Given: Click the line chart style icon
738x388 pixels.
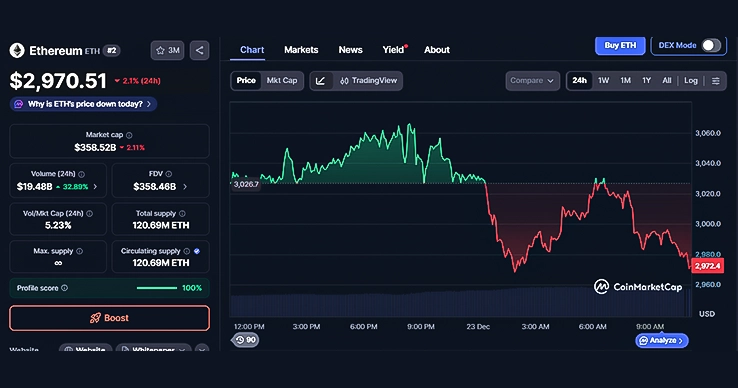Looking at the screenshot, I should pos(321,81).
